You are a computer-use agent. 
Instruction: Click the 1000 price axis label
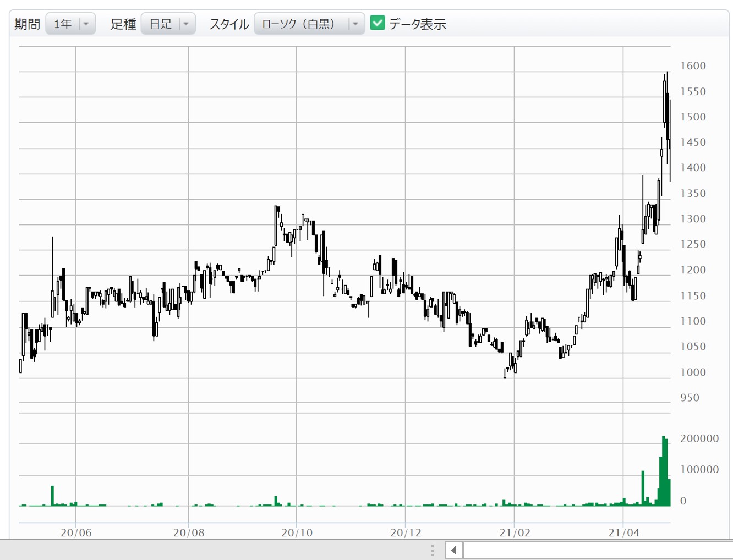pos(693,372)
